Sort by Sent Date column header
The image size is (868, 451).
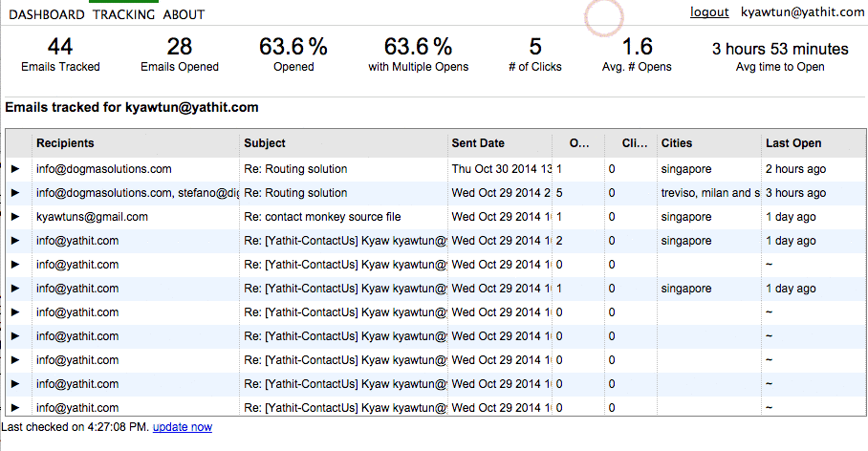pos(478,143)
